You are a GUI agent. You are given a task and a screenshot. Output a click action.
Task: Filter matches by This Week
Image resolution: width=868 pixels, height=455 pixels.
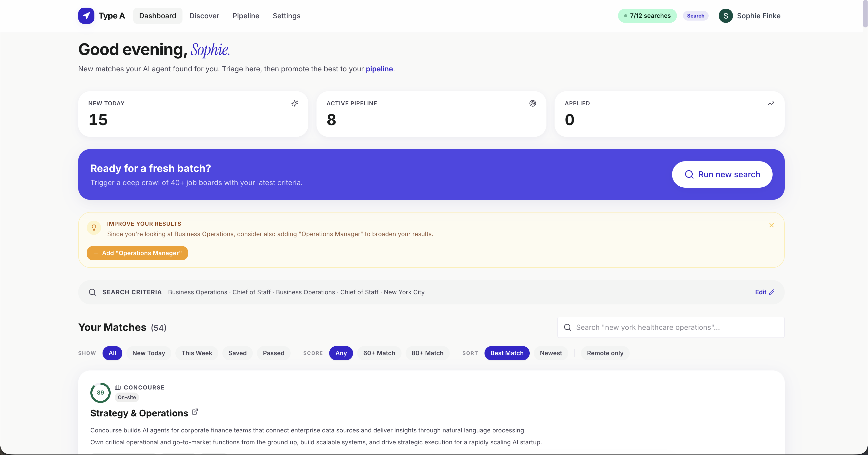pos(197,353)
